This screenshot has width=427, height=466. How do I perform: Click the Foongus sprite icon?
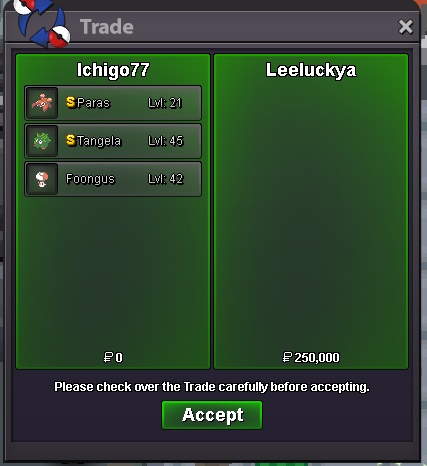(x=42, y=179)
